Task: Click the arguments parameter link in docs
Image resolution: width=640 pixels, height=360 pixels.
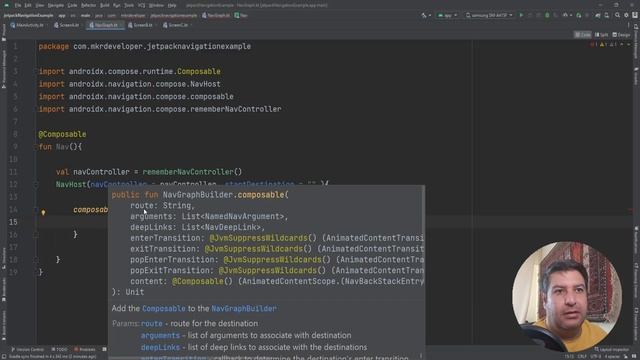Action: [x=160, y=336]
